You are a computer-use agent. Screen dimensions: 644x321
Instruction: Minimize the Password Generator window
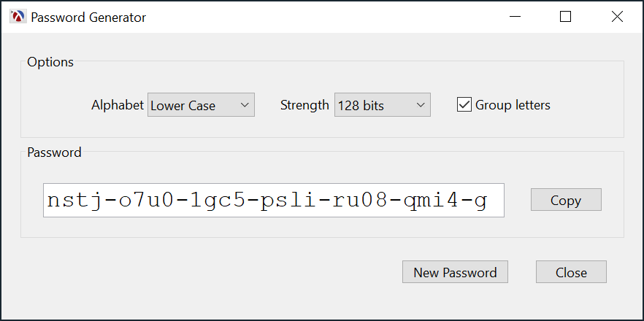point(515,17)
